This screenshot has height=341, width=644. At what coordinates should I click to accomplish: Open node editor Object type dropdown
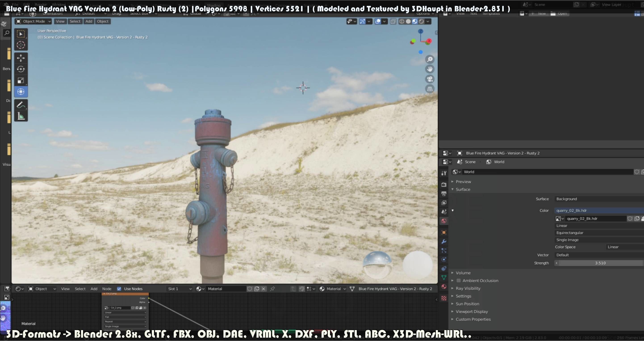(42, 289)
